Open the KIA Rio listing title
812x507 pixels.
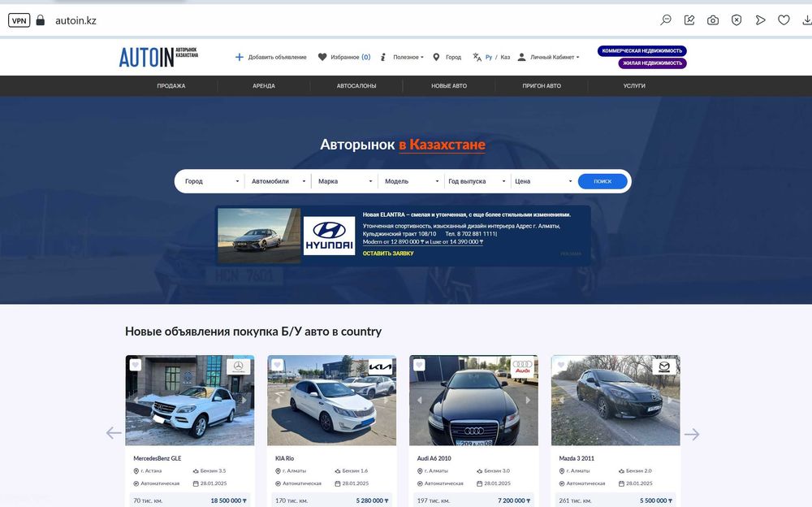[285, 458]
